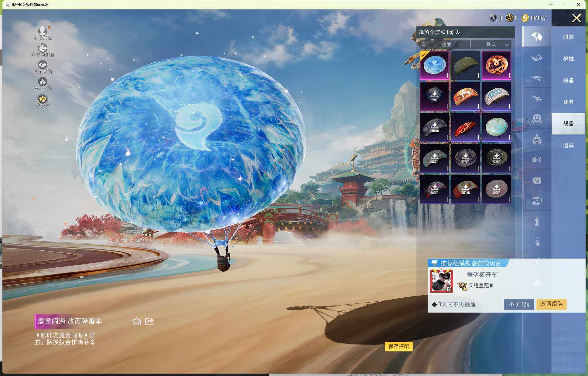Check 3天内不再提醒 option
This screenshot has height=376, width=588.
coord(434,304)
